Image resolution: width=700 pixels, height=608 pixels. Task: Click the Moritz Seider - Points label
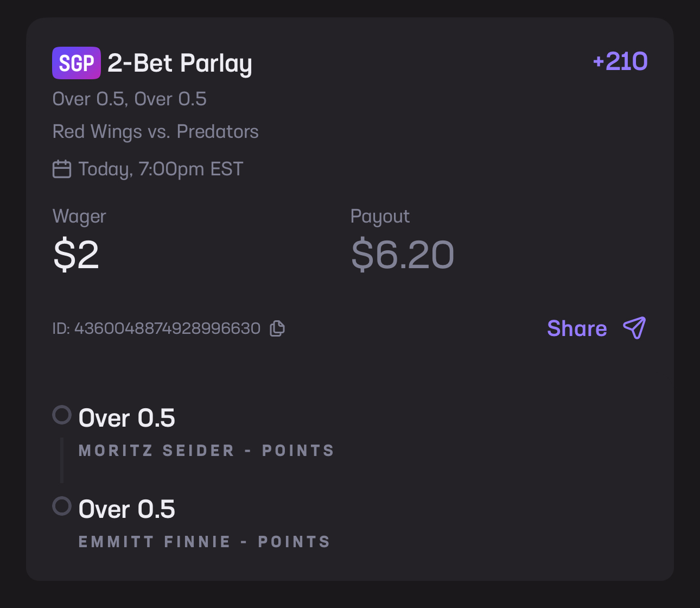(x=206, y=451)
